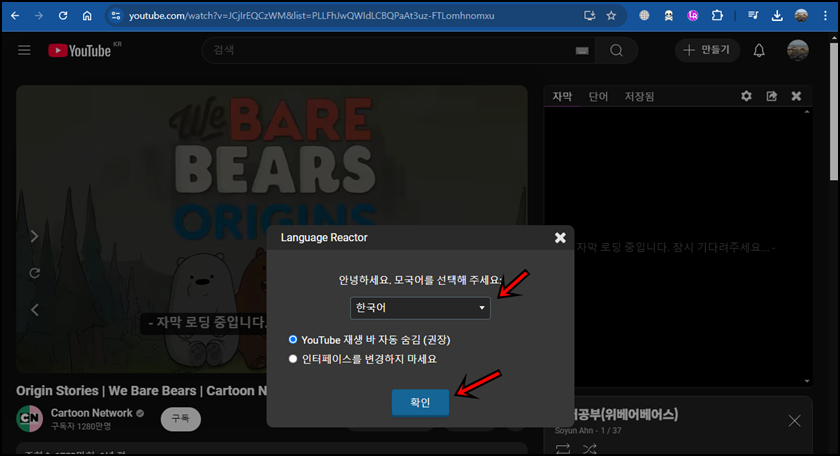Open the on-screen keyboard icon in search box
The height and width of the screenshot is (456, 840).
(582, 50)
